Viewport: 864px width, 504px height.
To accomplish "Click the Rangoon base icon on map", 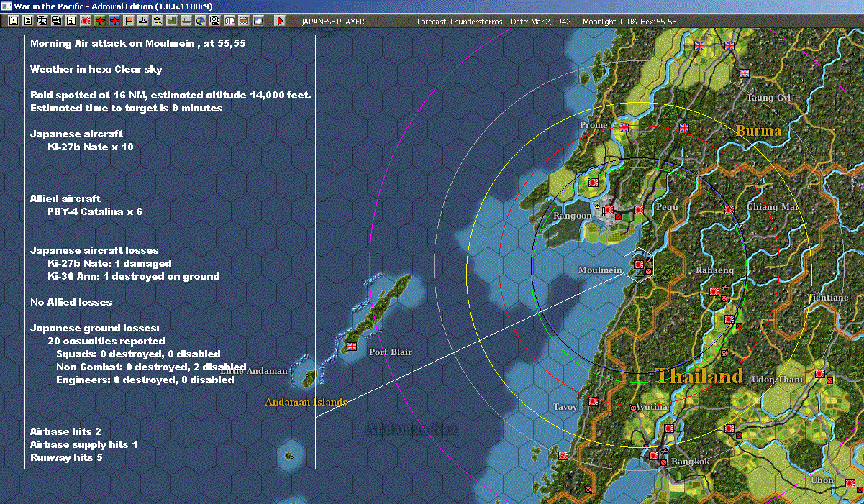I will pos(609,211).
